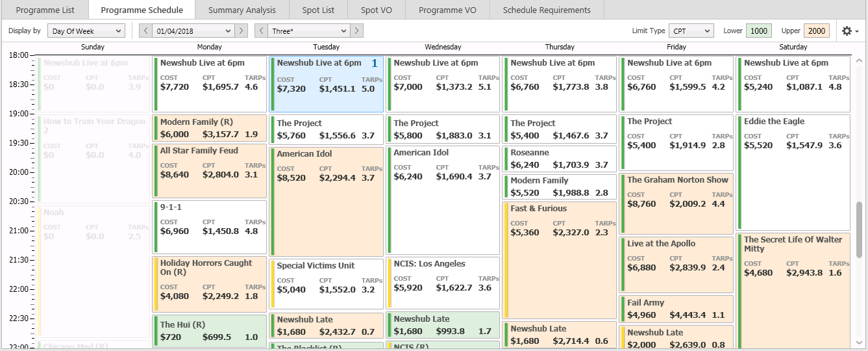Open the Display by dropdown
Viewport: 868px width, 351px height.
point(86,31)
